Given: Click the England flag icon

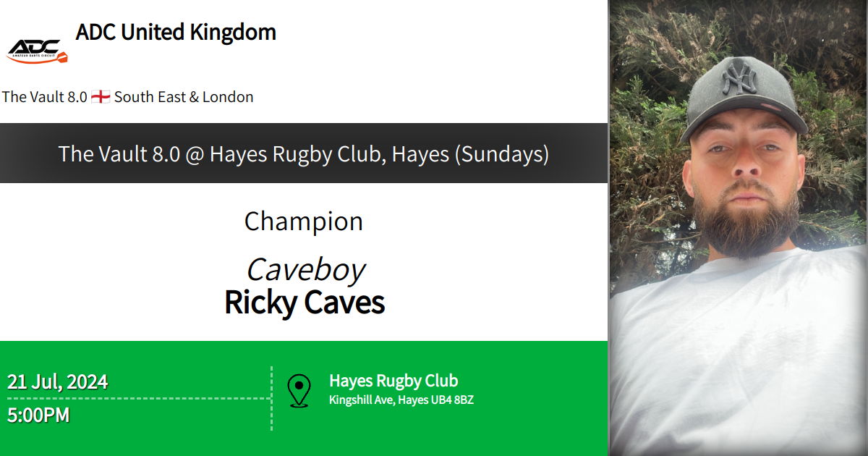Looking at the screenshot, I should [101, 97].
